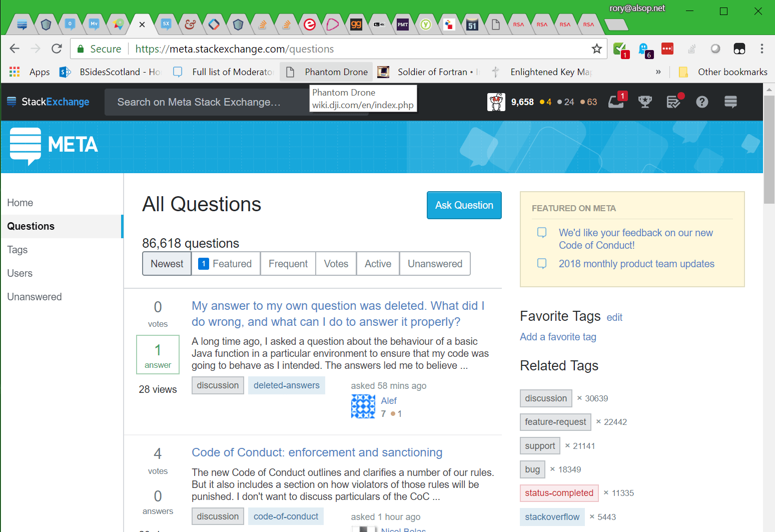Image resolution: width=775 pixels, height=532 pixels.
Task: Open the Chrome three-dot menu
Action: [x=762, y=49]
